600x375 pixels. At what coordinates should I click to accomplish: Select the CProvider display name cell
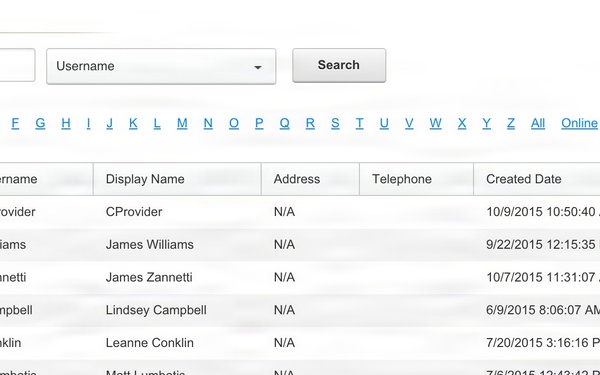pos(134,212)
